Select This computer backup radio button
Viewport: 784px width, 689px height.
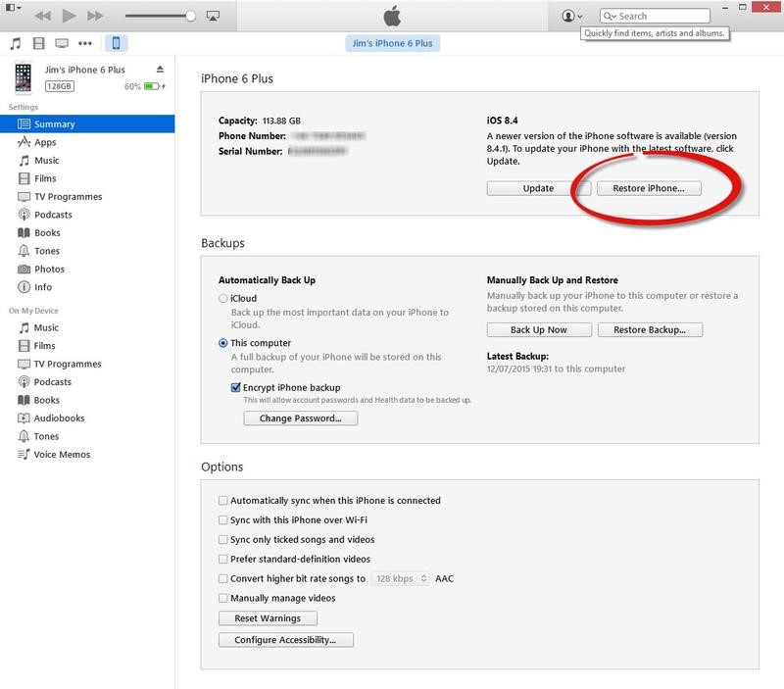click(223, 343)
